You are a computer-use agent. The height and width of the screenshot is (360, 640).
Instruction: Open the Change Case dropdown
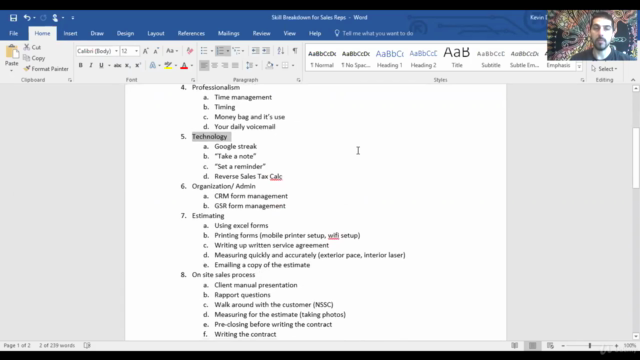pyautogui.click(x=172, y=51)
